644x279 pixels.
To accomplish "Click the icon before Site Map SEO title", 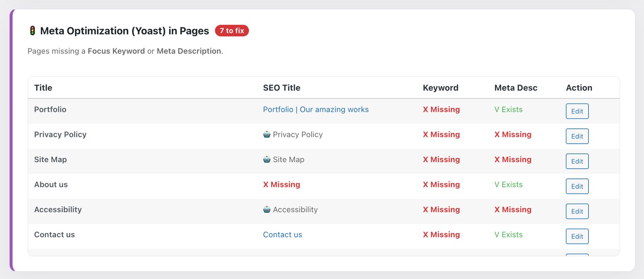I will point(266,159).
